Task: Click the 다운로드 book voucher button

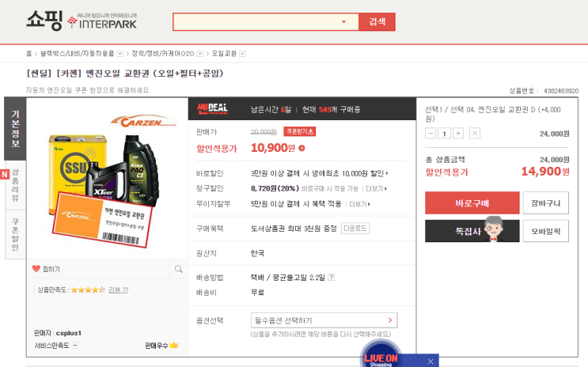Action: tap(355, 229)
